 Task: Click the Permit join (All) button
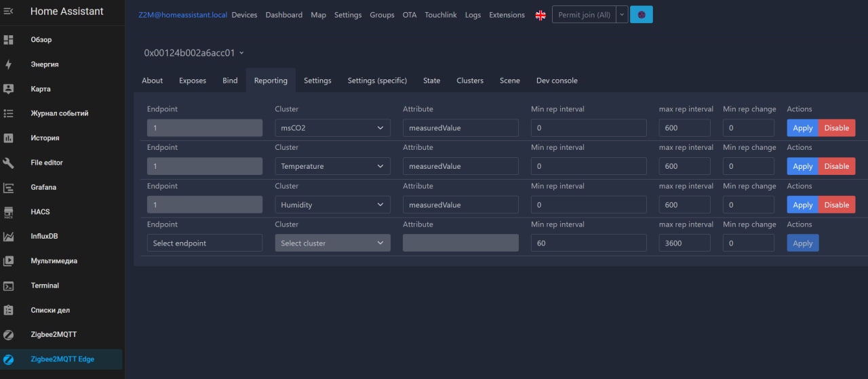click(584, 15)
